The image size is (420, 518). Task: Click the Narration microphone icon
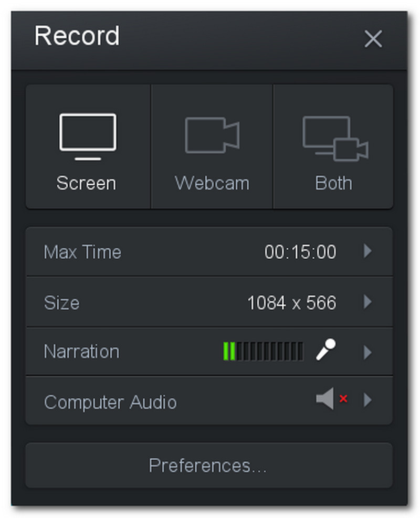(x=325, y=350)
